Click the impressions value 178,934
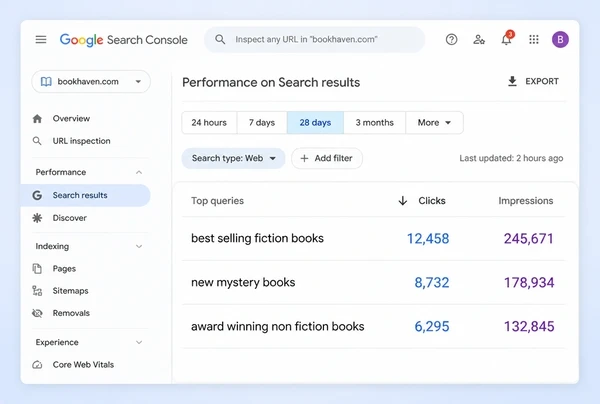600x404 pixels. (x=529, y=283)
